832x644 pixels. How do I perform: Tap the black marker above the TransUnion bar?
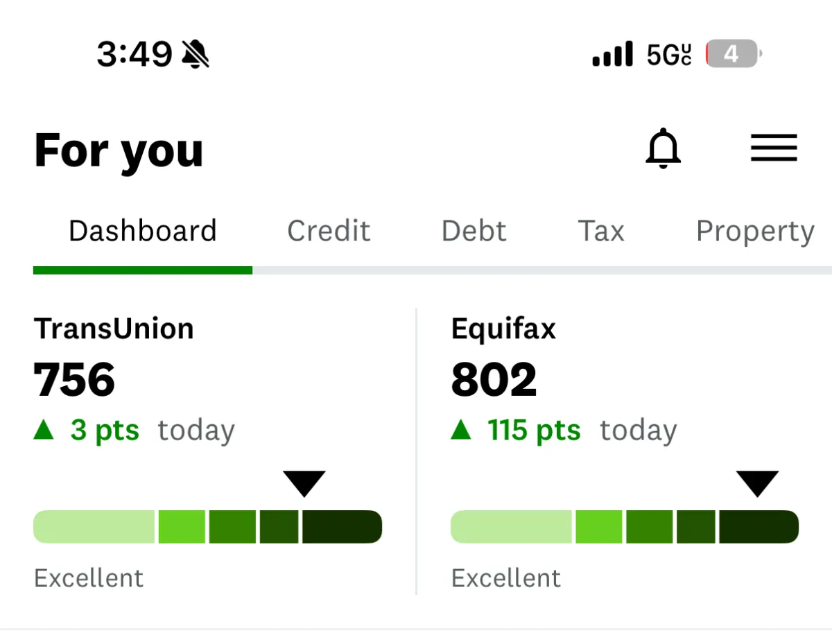click(304, 483)
